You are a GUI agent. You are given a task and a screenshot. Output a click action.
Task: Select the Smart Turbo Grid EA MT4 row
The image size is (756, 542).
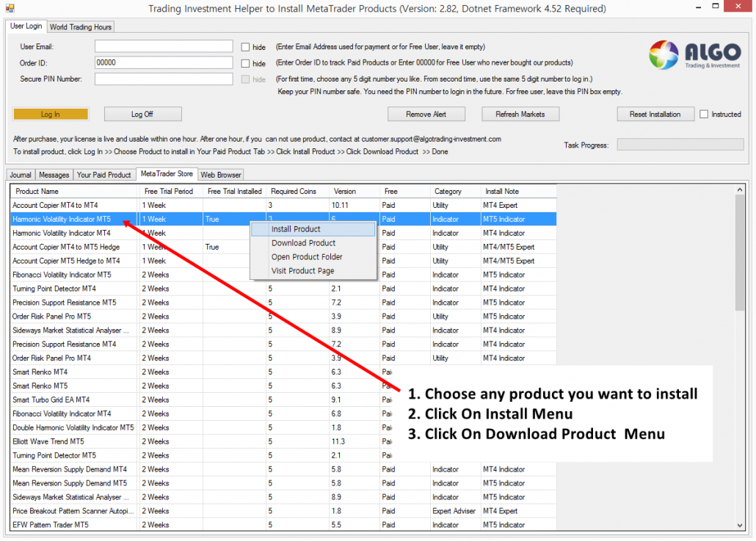[283, 400]
